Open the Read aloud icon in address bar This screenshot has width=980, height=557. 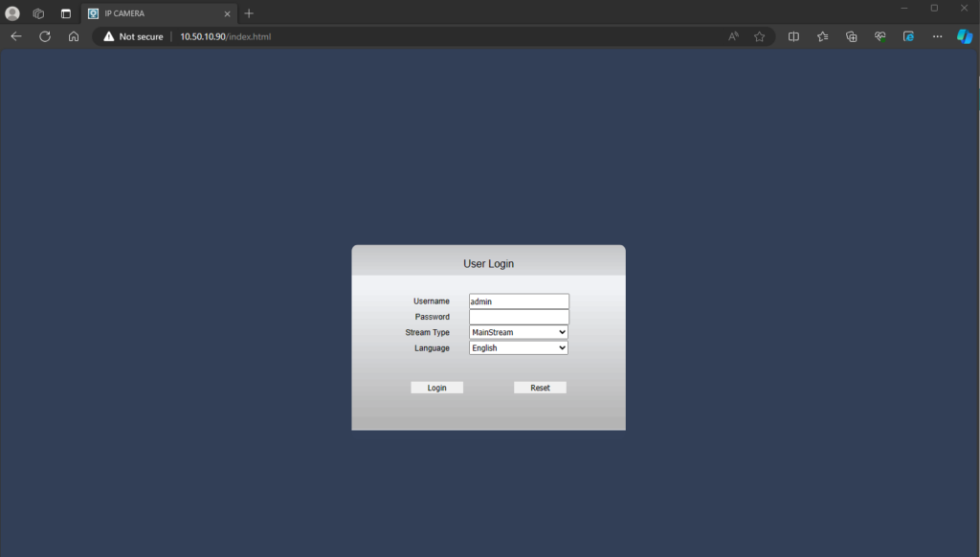[733, 36]
